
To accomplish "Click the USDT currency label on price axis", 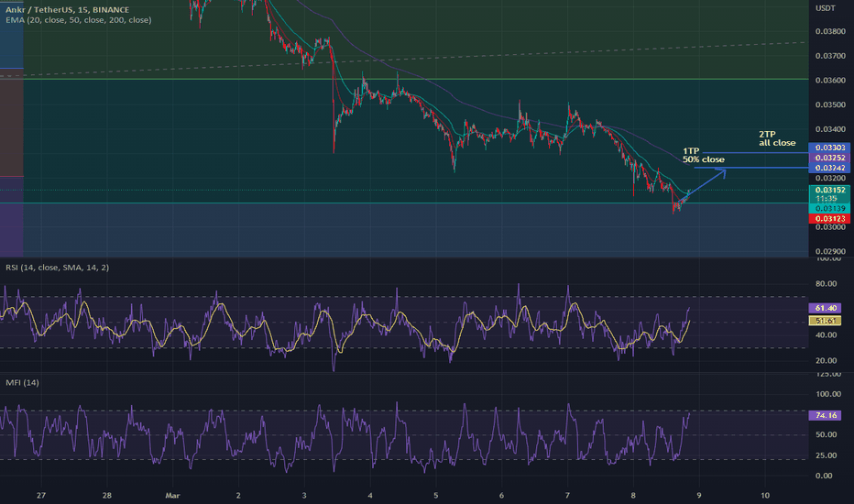I will pos(825,8).
